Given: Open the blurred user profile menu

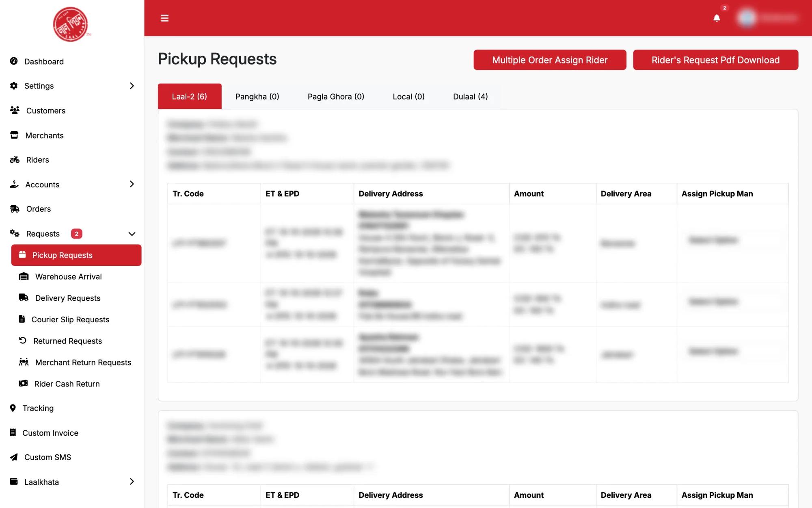Looking at the screenshot, I should pos(767,18).
